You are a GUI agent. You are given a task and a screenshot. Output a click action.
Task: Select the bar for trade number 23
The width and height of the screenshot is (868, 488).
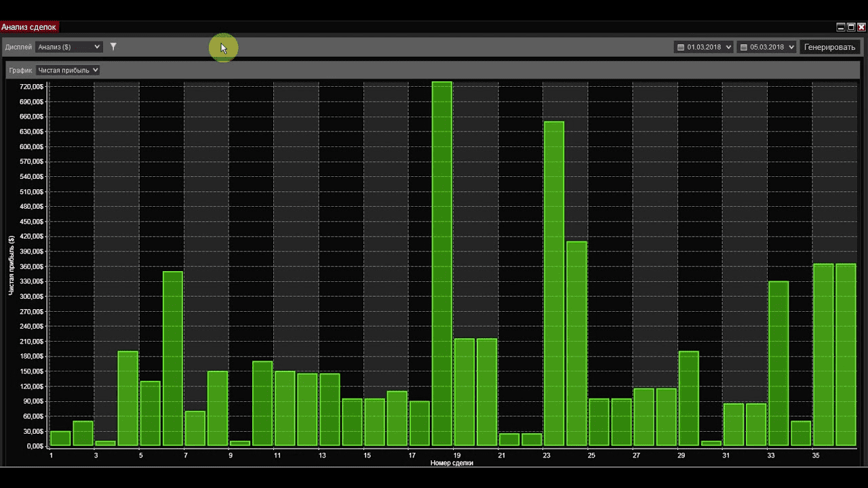[x=554, y=285]
